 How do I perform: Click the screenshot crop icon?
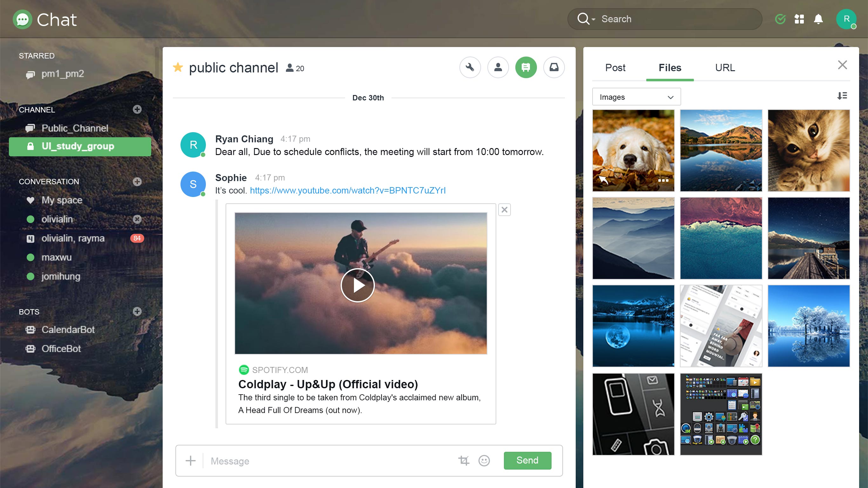click(464, 461)
